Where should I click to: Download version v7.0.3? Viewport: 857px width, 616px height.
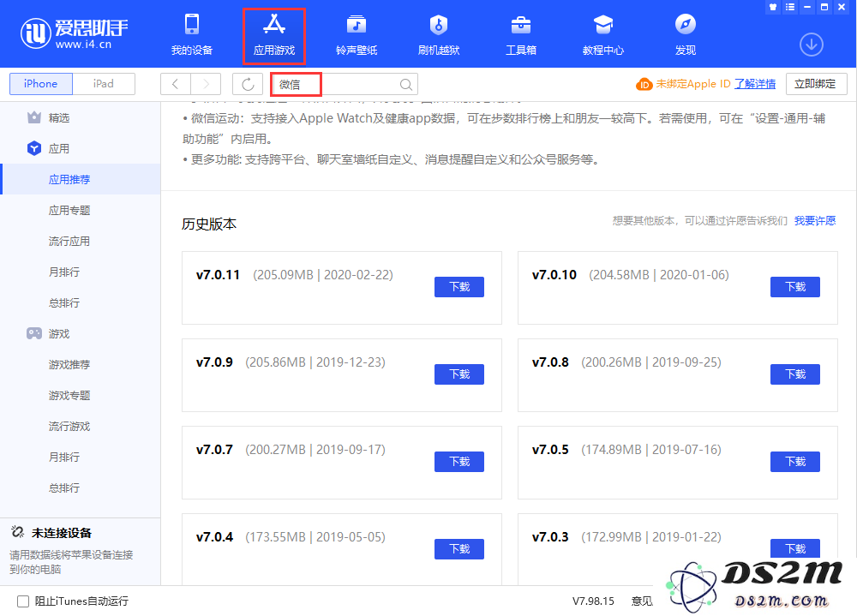click(795, 549)
